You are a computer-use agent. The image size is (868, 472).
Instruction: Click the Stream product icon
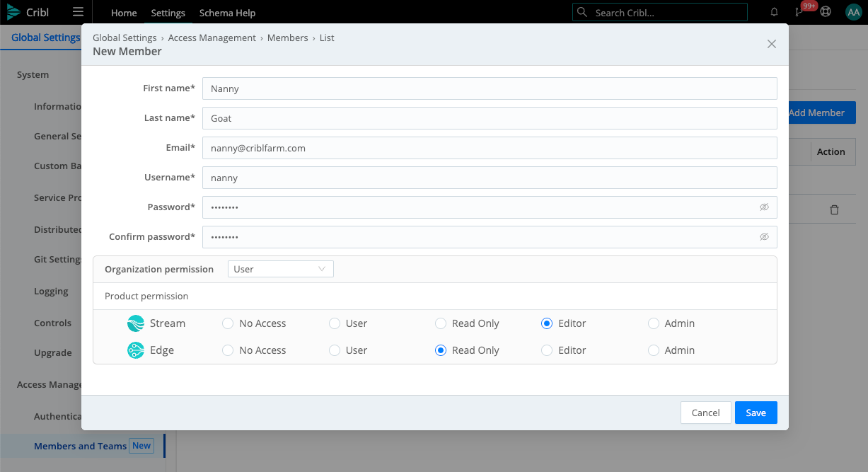tap(136, 323)
